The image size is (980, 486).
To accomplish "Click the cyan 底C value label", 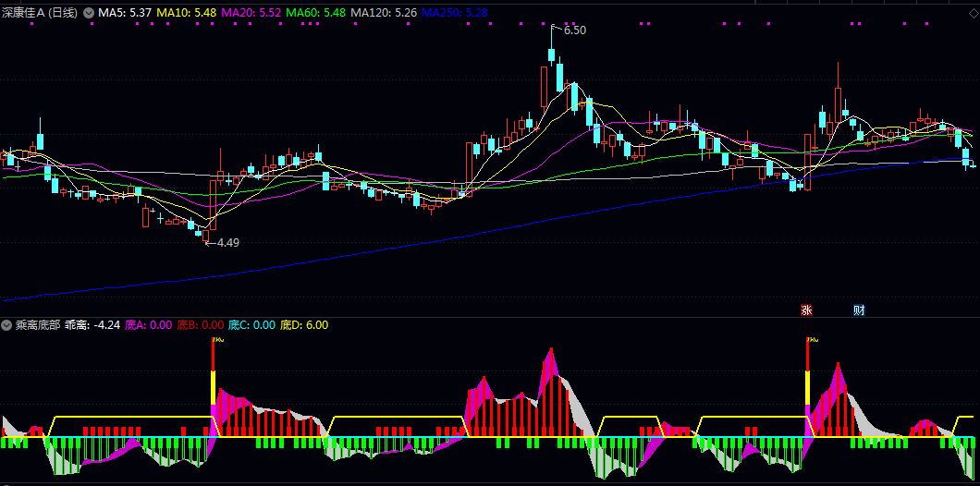I will [x=251, y=325].
